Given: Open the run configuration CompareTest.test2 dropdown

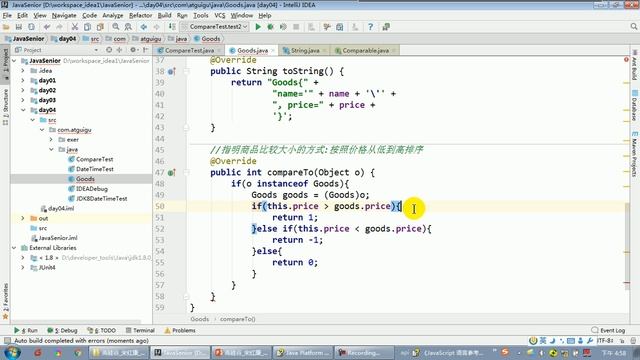Looking at the screenshot, I should [215, 27].
